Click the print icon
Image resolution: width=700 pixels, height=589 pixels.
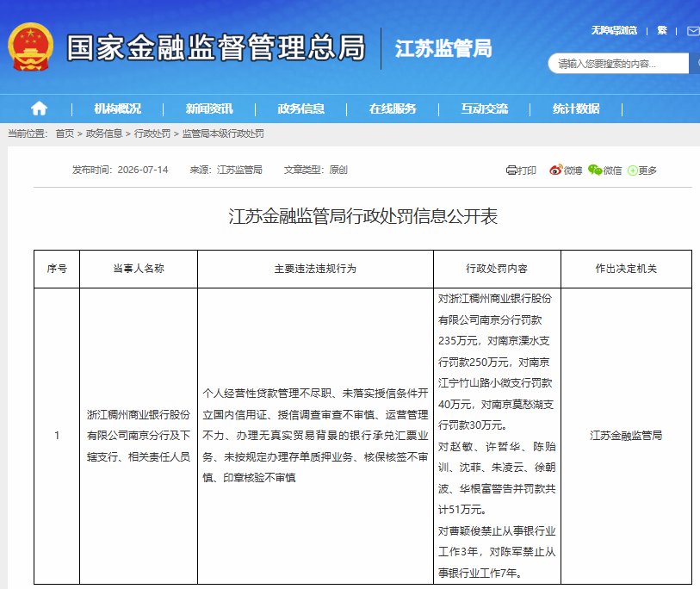click(511, 170)
